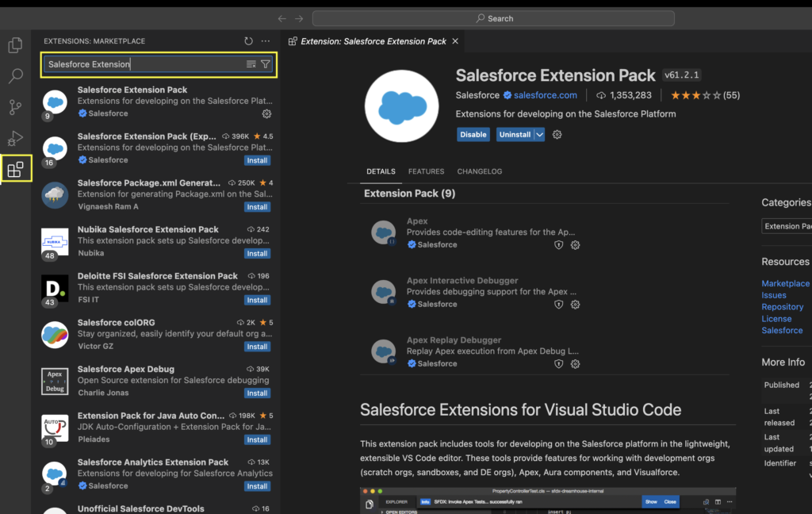This screenshot has width=812, height=514.
Task: Click the Apex Debug logo thumbnail
Action: (x=55, y=382)
